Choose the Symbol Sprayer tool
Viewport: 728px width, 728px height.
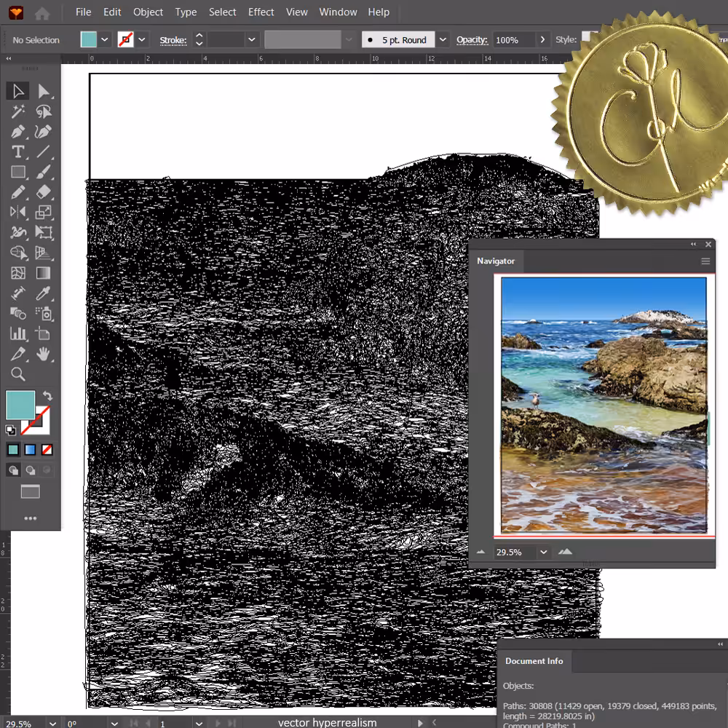(x=44, y=314)
